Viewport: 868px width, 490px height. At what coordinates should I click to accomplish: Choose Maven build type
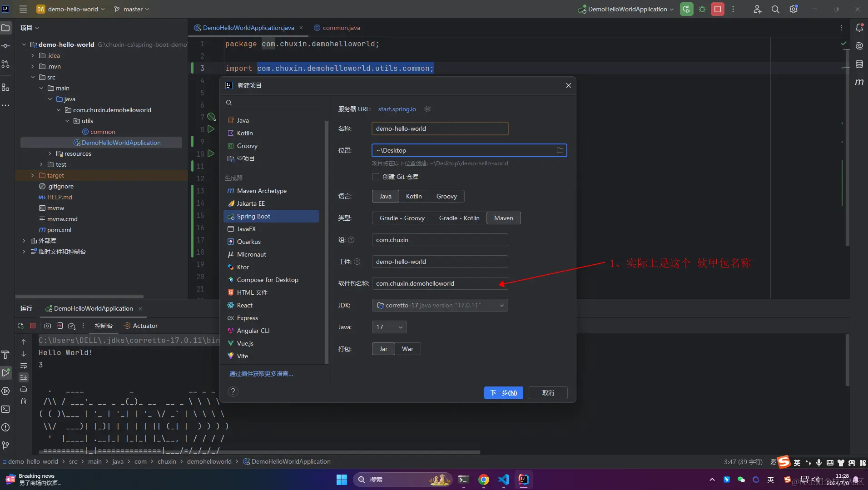tap(504, 218)
